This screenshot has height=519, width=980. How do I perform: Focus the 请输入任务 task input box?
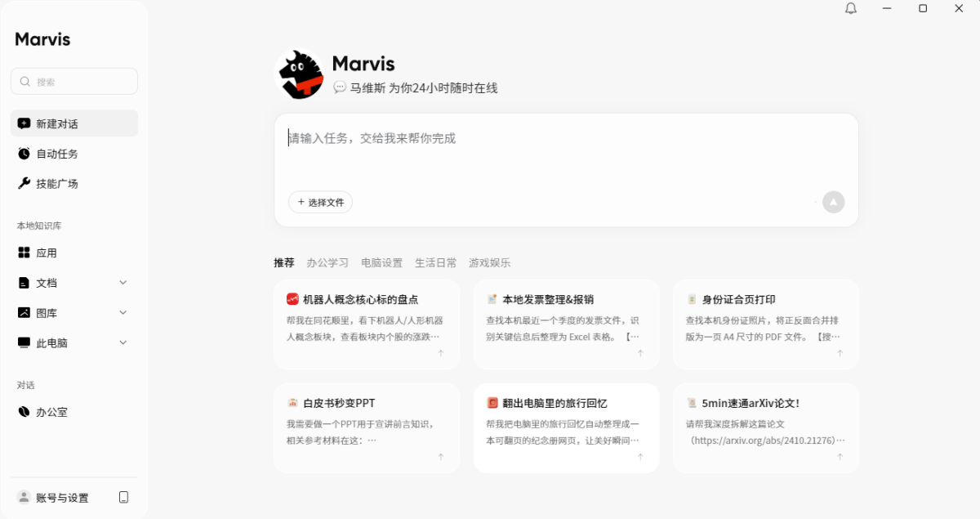point(566,138)
